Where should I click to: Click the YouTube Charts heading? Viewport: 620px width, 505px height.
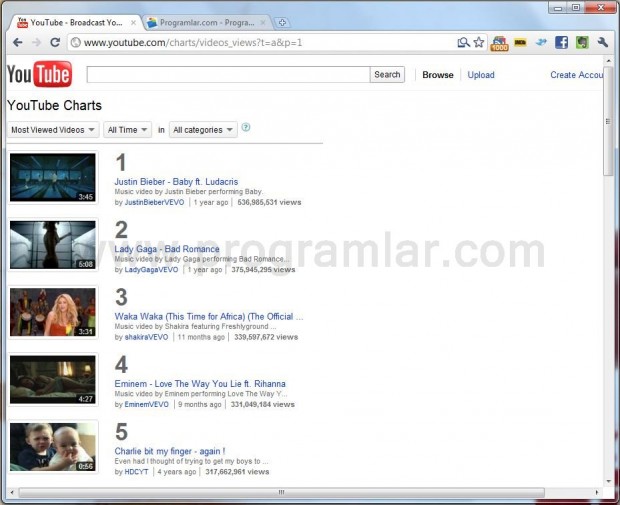[x=55, y=106]
